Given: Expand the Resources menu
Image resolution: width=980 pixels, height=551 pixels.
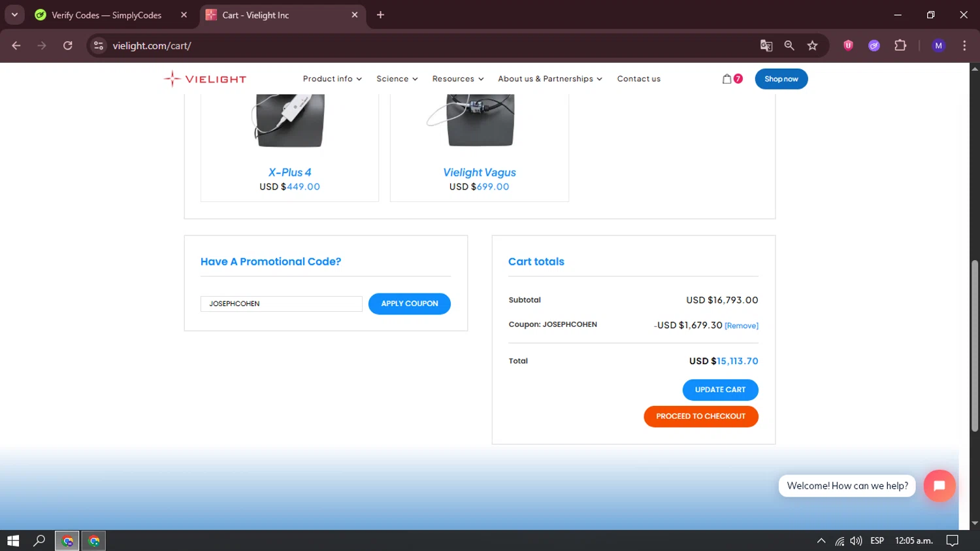Looking at the screenshot, I should pyautogui.click(x=458, y=79).
